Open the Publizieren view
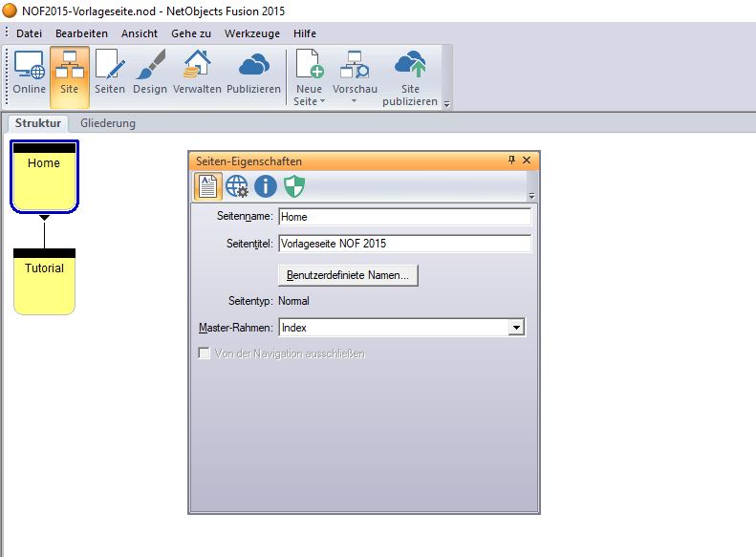Screen dimensions: 756x557 click(253, 73)
